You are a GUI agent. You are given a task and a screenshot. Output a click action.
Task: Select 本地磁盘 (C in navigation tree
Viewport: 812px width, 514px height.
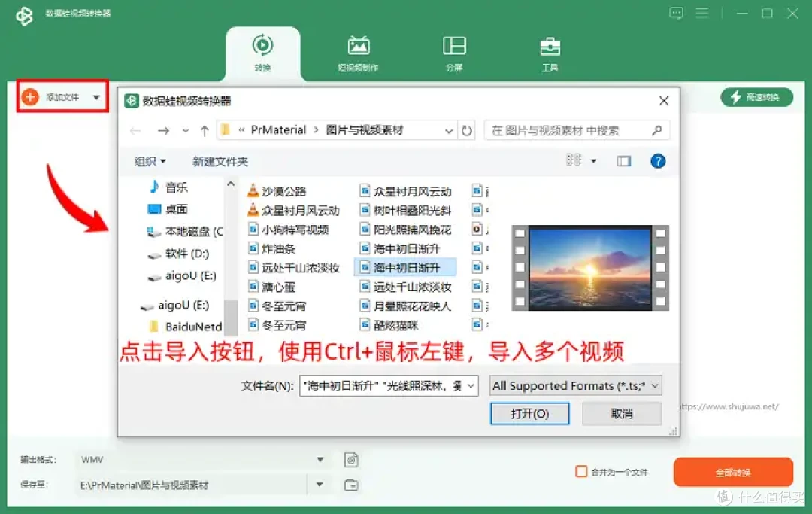click(185, 231)
